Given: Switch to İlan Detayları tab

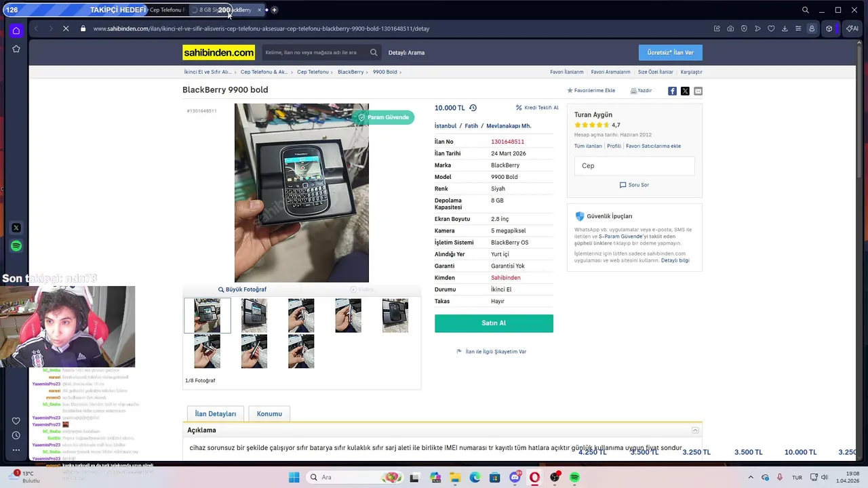Looking at the screenshot, I should pos(216,413).
